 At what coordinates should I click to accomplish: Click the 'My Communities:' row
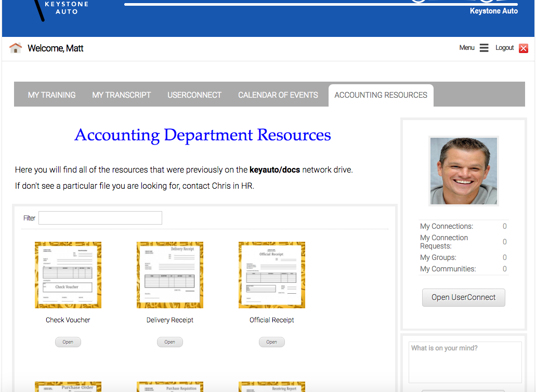pos(464,269)
